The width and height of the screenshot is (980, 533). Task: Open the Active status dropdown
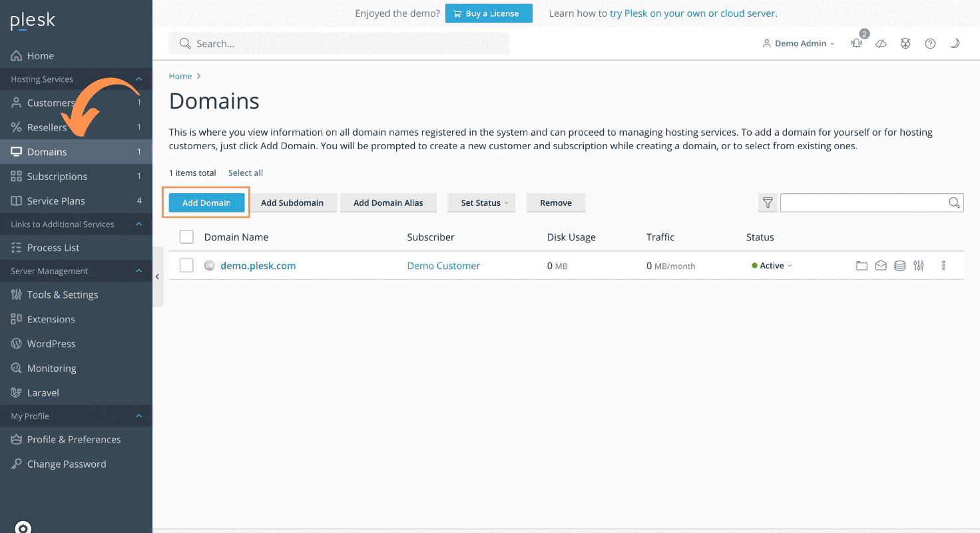772,265
